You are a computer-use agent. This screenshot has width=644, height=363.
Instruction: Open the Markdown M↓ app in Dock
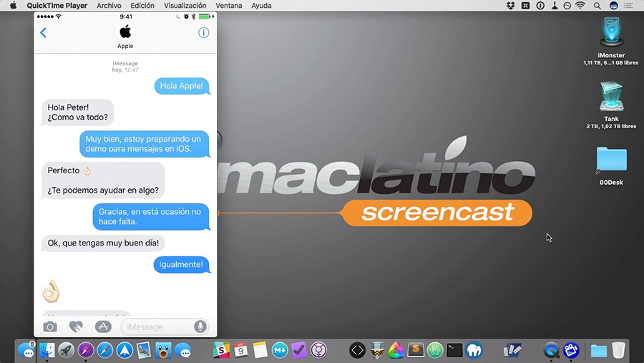point(280,351)
